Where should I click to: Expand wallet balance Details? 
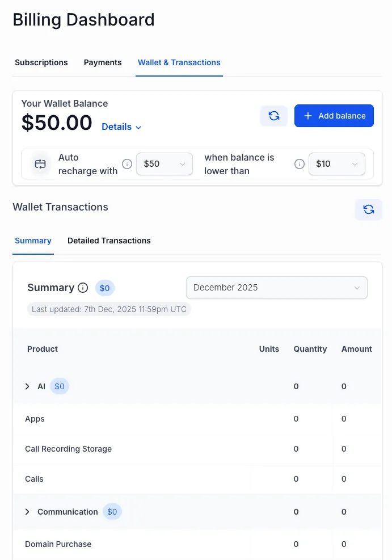[121, 127]
